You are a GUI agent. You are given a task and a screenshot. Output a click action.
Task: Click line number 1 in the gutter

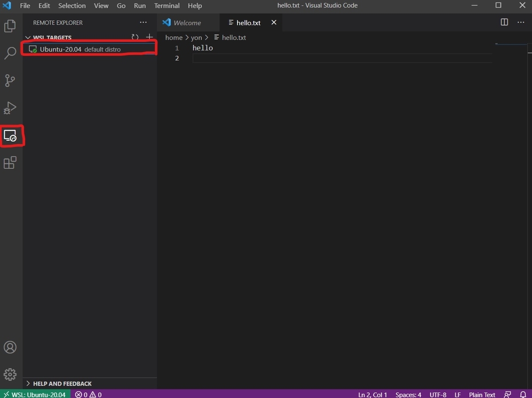[177, 48]
